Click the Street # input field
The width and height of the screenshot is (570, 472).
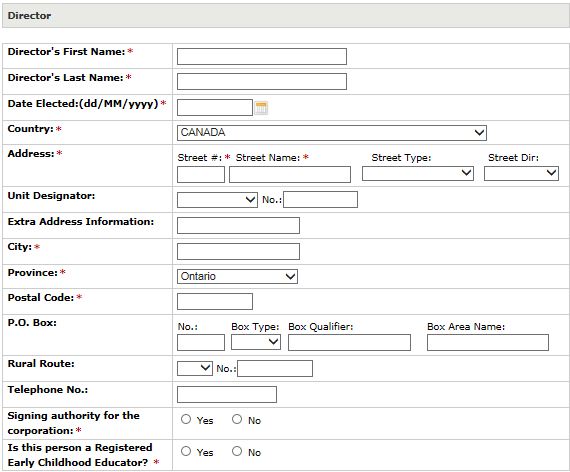point(201,175)
